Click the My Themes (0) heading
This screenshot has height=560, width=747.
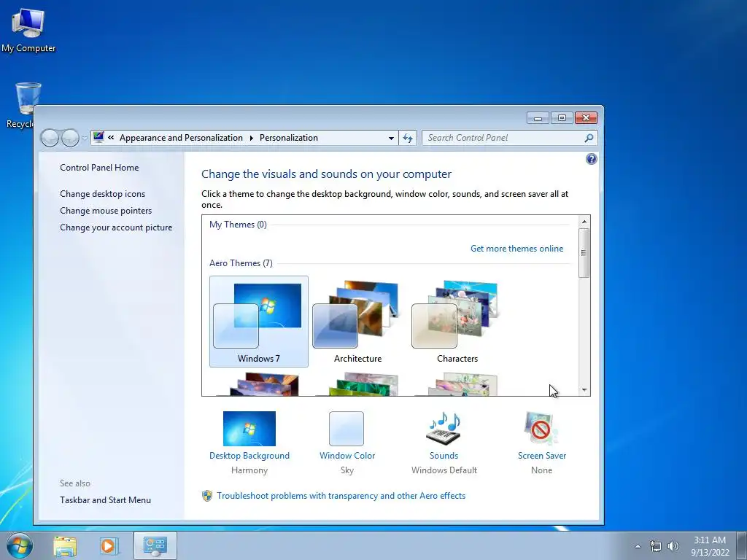tap(239, 225)
